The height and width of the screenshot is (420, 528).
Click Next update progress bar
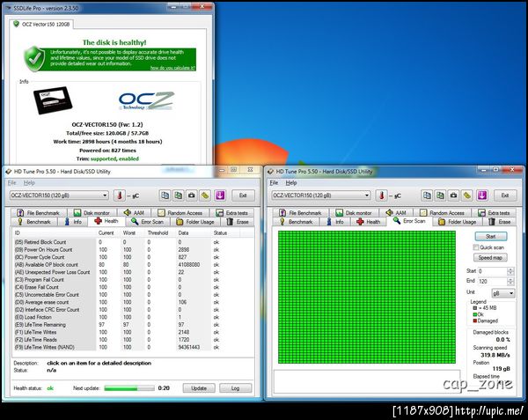pyautogui.click(x=129, y=388)
